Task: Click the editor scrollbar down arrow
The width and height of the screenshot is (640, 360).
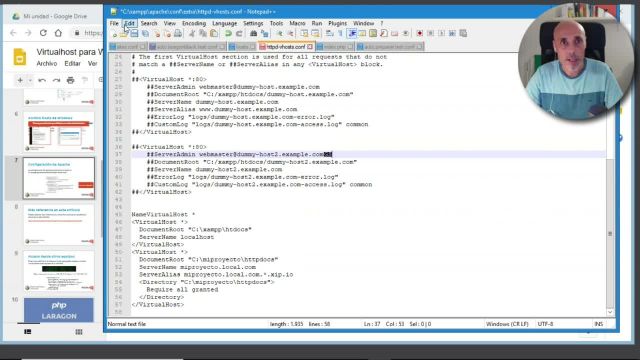Action: coord(610,312)
